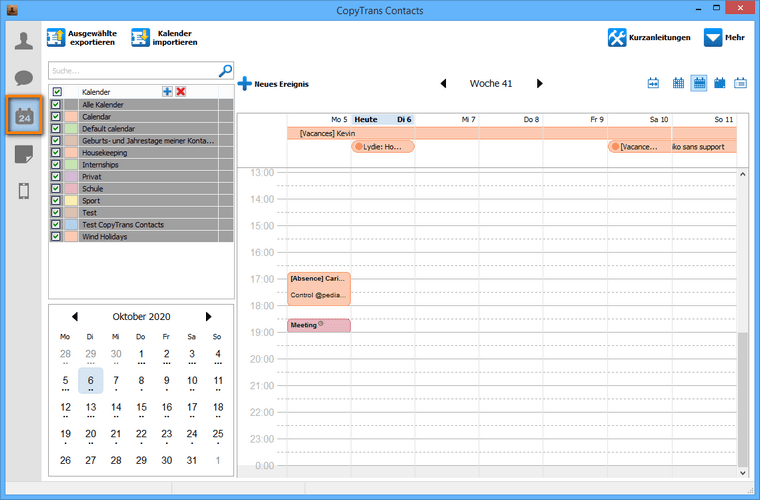Open the Meeting event on Monday

318,325
